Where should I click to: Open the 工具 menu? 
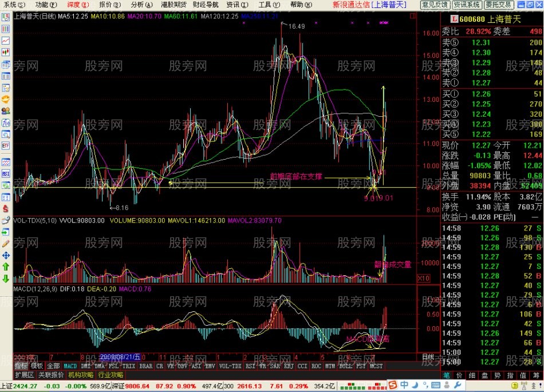click(269, 5)
